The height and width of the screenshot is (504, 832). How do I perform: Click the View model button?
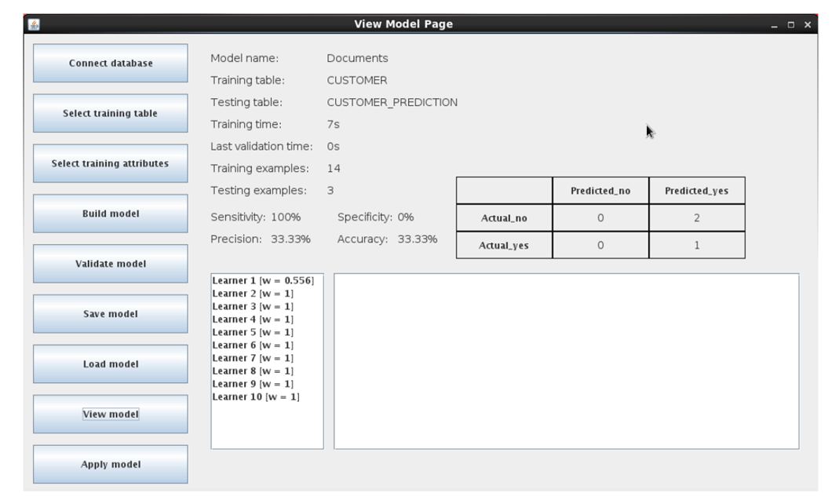(x=110, y=415)
